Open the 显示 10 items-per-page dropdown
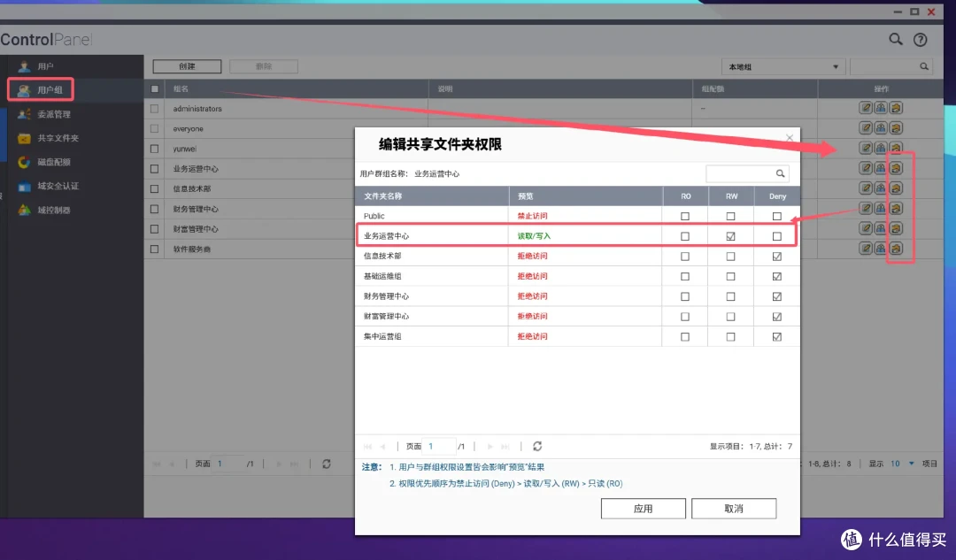Screen dimensions: 956x560 [902, 464]
